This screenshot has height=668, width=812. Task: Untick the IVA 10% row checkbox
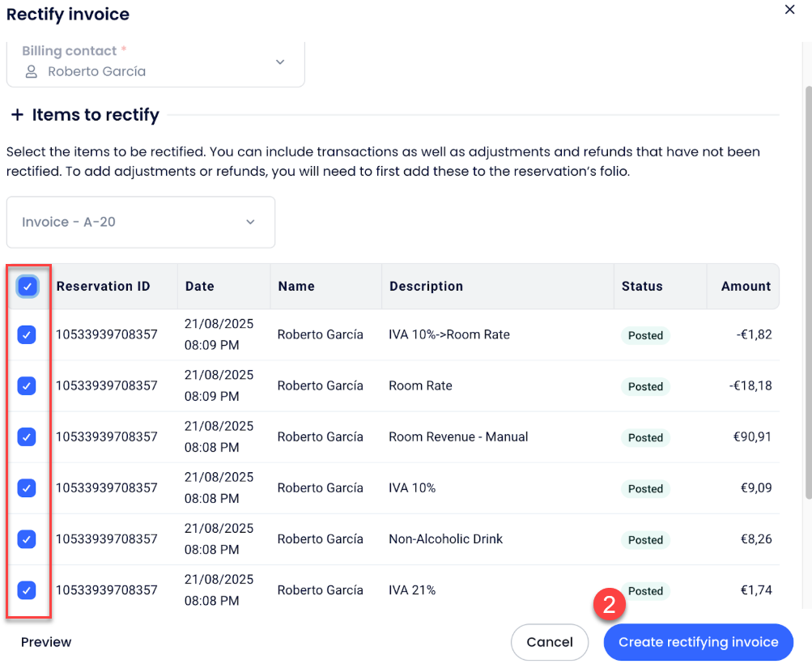pyautogui.click(x=27, y=488)
